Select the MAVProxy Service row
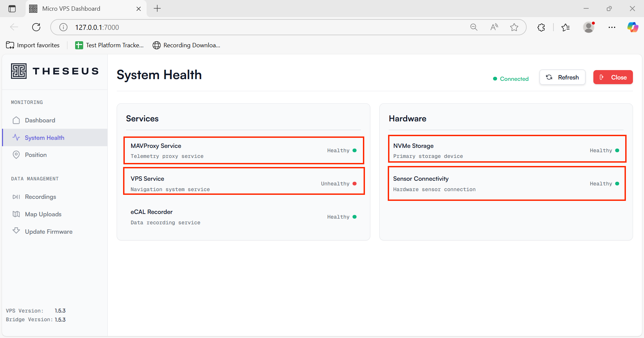 pyautogui.click(x=244, y=151)
